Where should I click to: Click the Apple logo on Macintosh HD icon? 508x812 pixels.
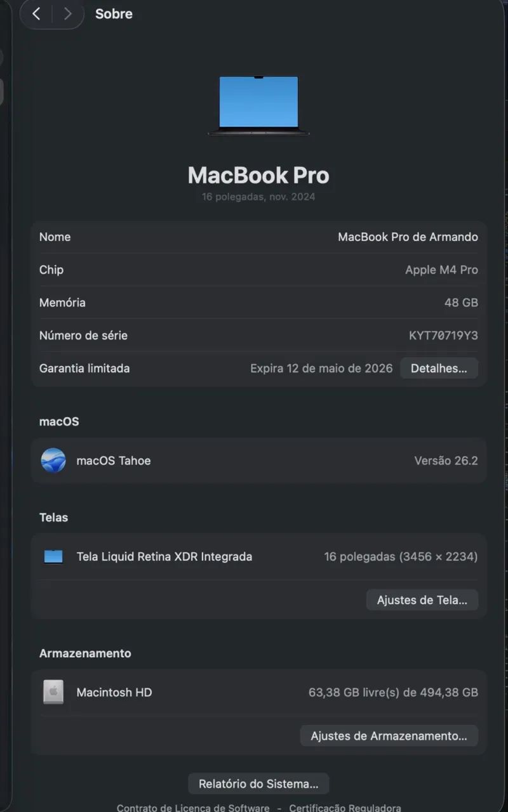53,692
